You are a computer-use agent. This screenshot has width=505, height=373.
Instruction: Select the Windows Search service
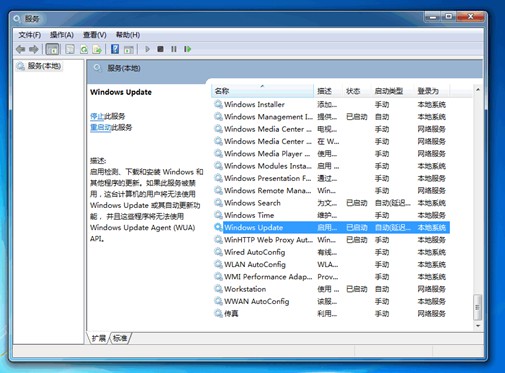point(331,203)
